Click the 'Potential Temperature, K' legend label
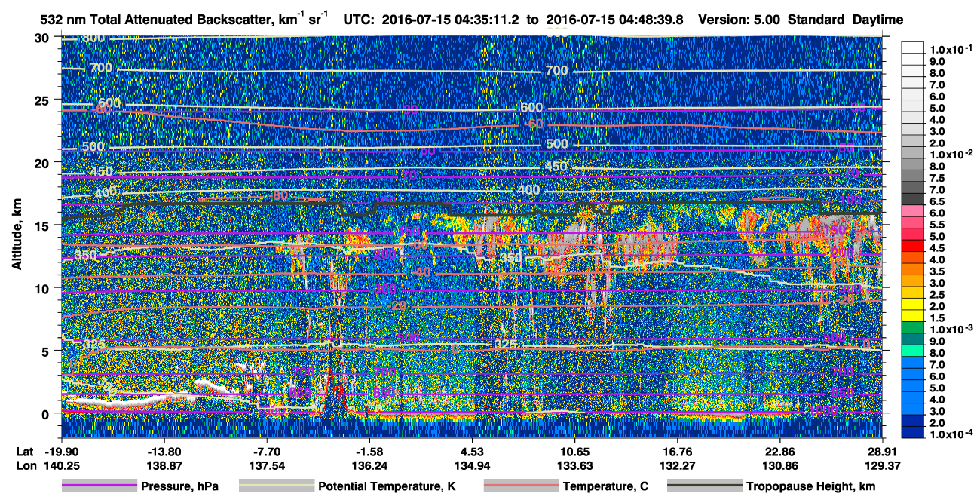The width and height of the screenshot is (980, 503). [x=387, y=487]
